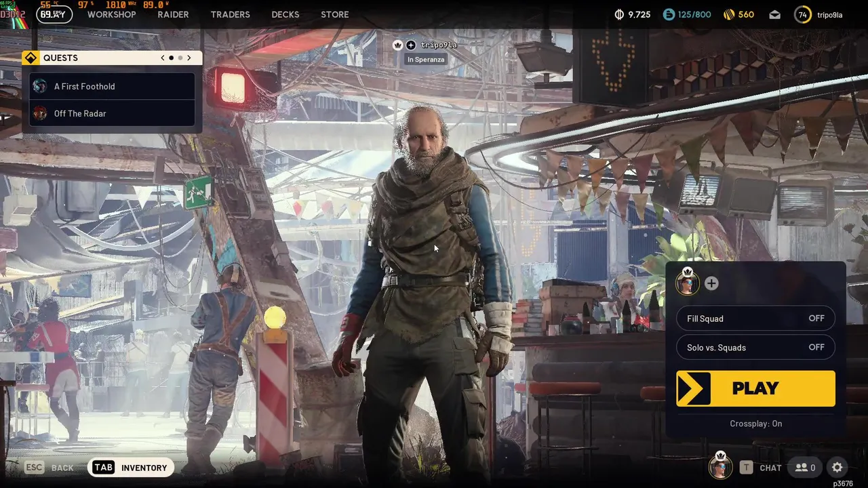This screenshot has height=488, width=868.
Task: Click the tripo9la username at top right
Action: pyautogui.click(x=830, y=15)
